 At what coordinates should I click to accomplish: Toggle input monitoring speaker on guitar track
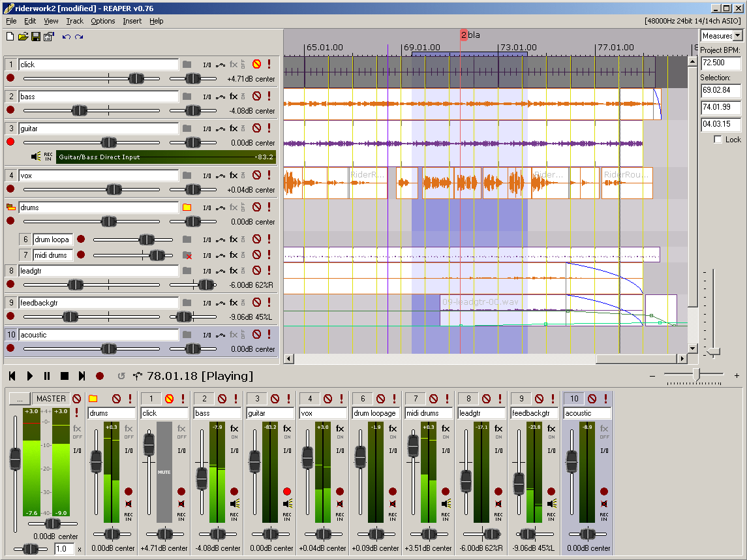(36, 157)
